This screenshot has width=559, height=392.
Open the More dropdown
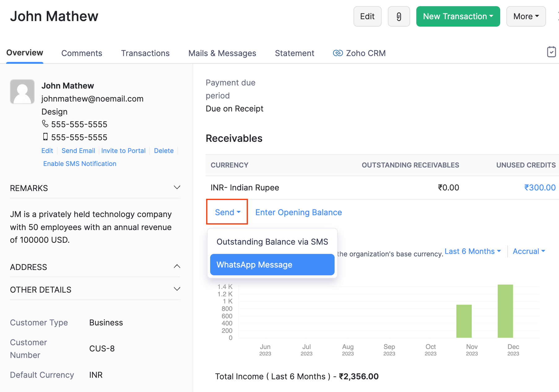point(526,16)
